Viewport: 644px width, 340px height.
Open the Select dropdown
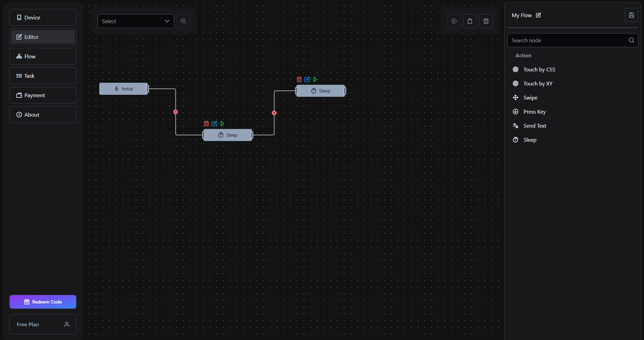coord(136,21)
